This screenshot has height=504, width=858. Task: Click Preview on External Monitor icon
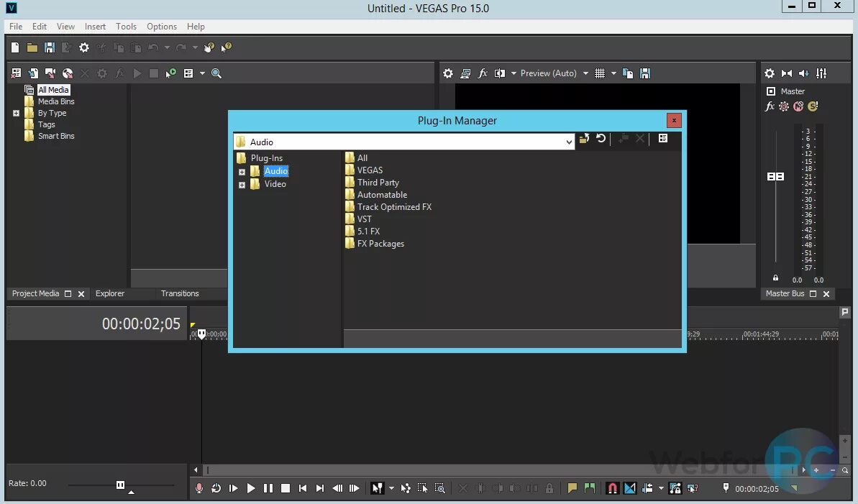pos(465,73)
